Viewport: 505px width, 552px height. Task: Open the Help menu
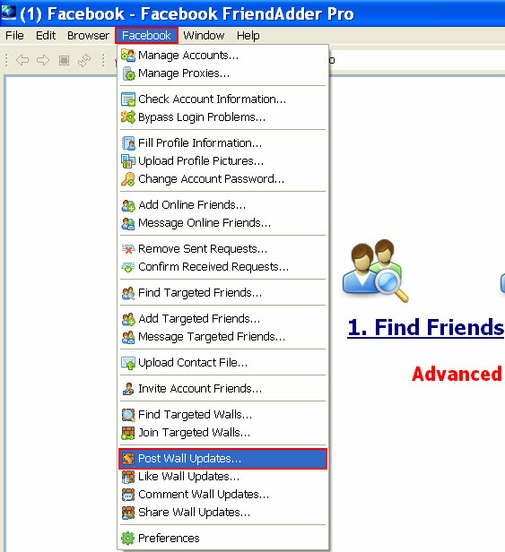[248, 36]
